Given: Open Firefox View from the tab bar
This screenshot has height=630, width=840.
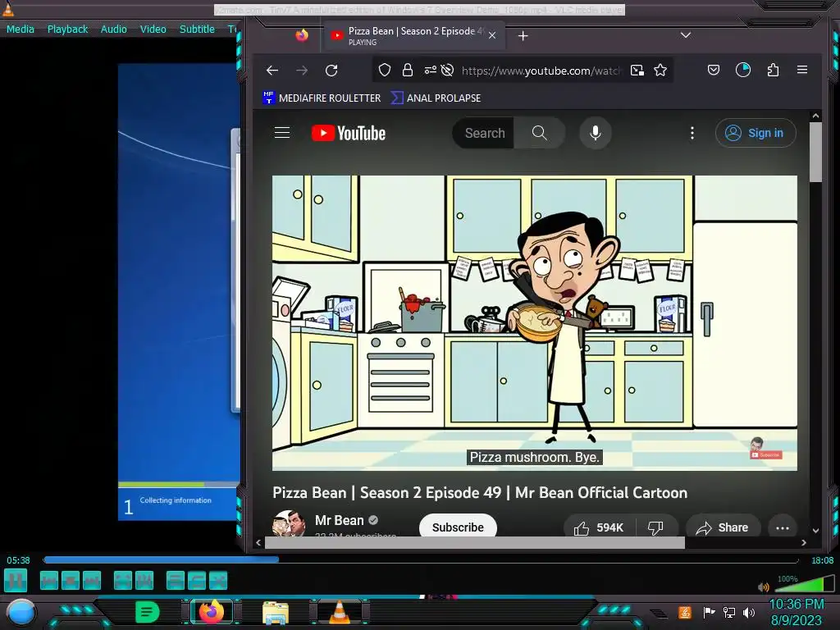Looking at the screenshot, I should click(302, 36).
